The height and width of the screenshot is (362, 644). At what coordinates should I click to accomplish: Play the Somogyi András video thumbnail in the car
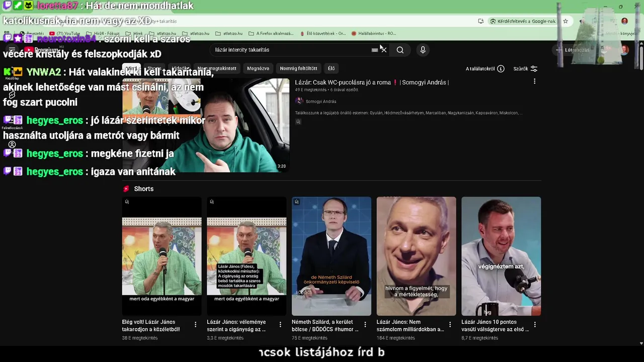pyautogui.click(x=206, y=125)
